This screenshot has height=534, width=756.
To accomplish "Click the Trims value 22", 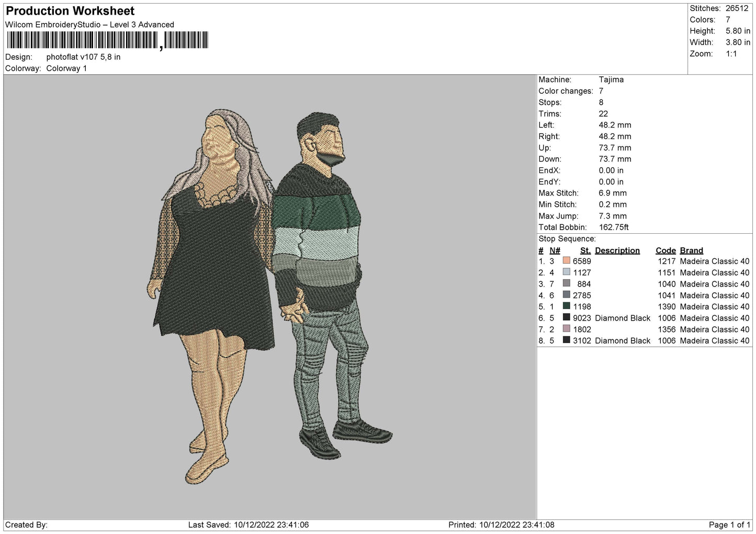I will (x=603, y=114).
